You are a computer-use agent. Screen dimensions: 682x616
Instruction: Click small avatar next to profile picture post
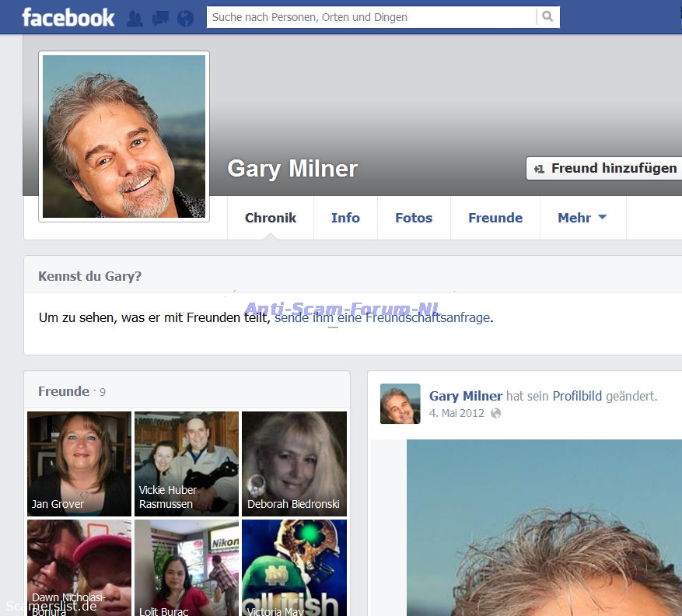tap(400, 404)
